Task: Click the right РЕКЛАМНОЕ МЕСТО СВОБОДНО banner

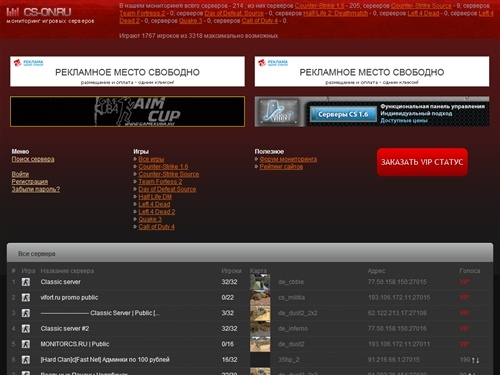Action: 372,71
